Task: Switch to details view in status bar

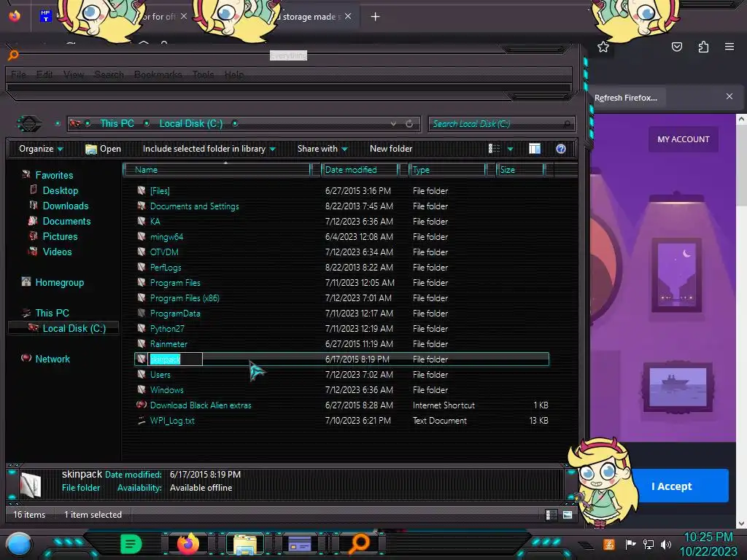Action: click(551, 515)
